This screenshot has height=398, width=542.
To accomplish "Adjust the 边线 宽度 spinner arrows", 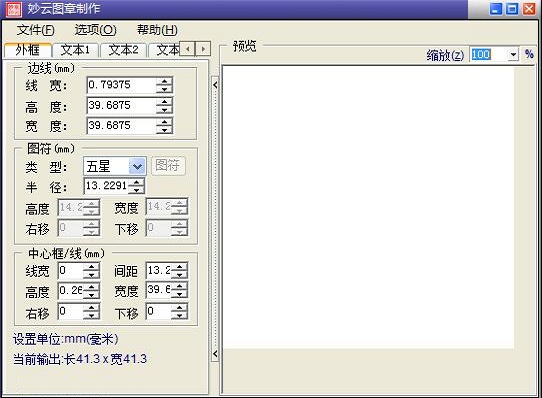I will tap(164, 126).
